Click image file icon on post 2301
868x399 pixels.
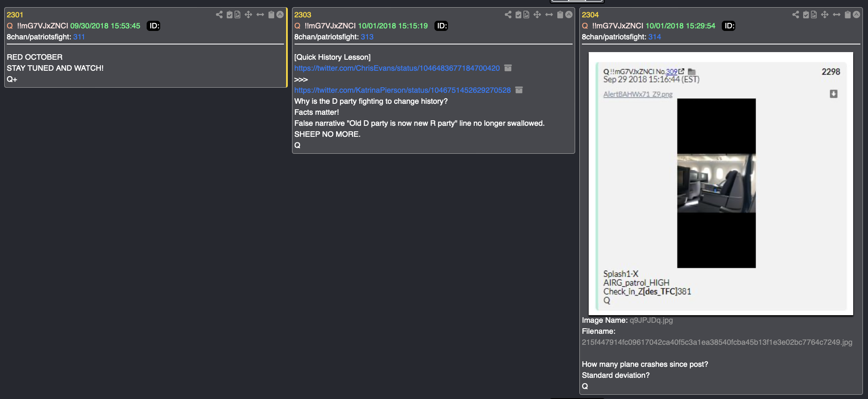(237, 15)
